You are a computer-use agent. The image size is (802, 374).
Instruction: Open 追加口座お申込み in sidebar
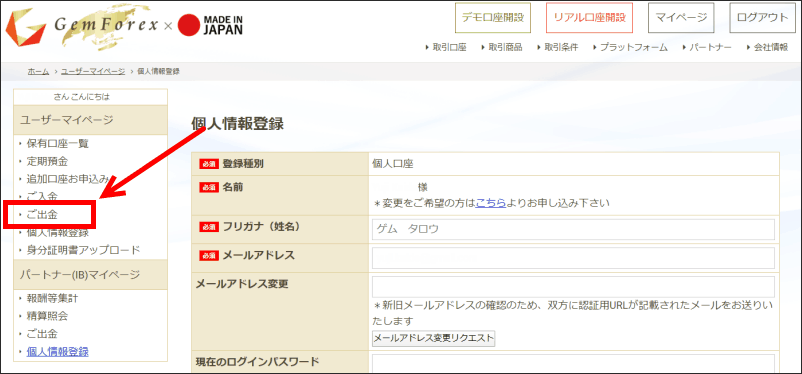[x=68, y=179]
